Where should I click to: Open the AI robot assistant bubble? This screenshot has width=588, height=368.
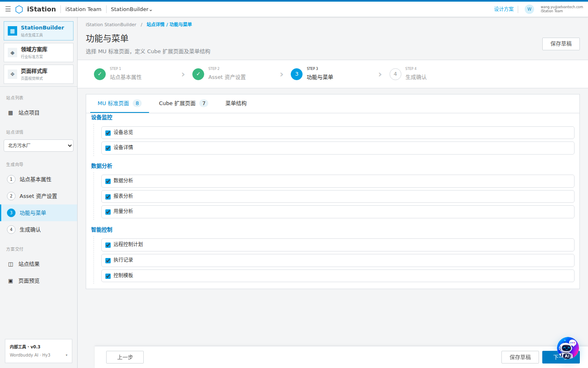point(568,348)
